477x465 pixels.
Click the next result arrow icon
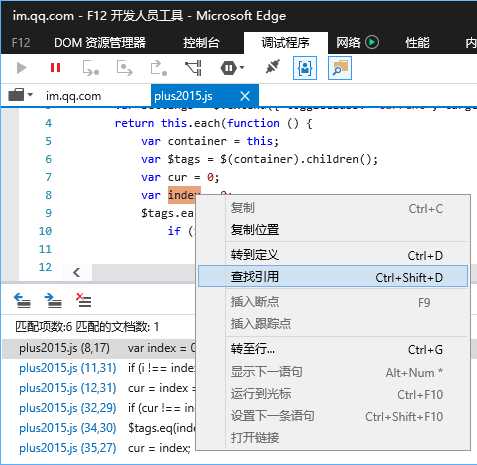(53, 300)
